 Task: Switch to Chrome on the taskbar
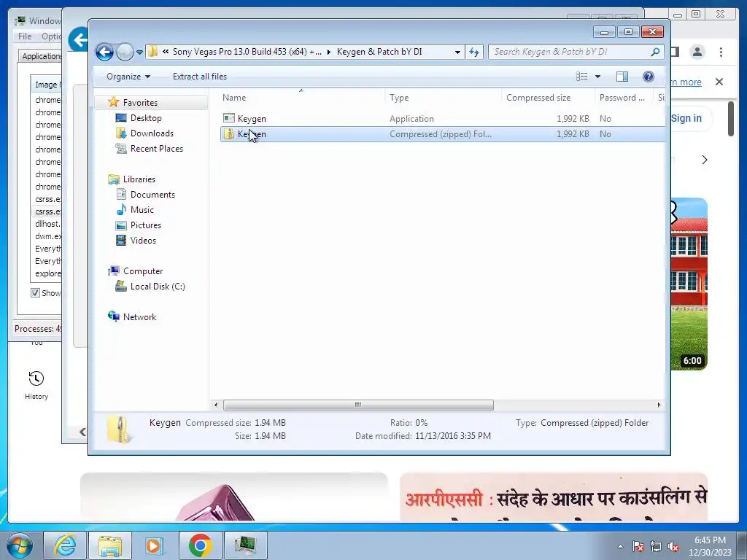200,545
